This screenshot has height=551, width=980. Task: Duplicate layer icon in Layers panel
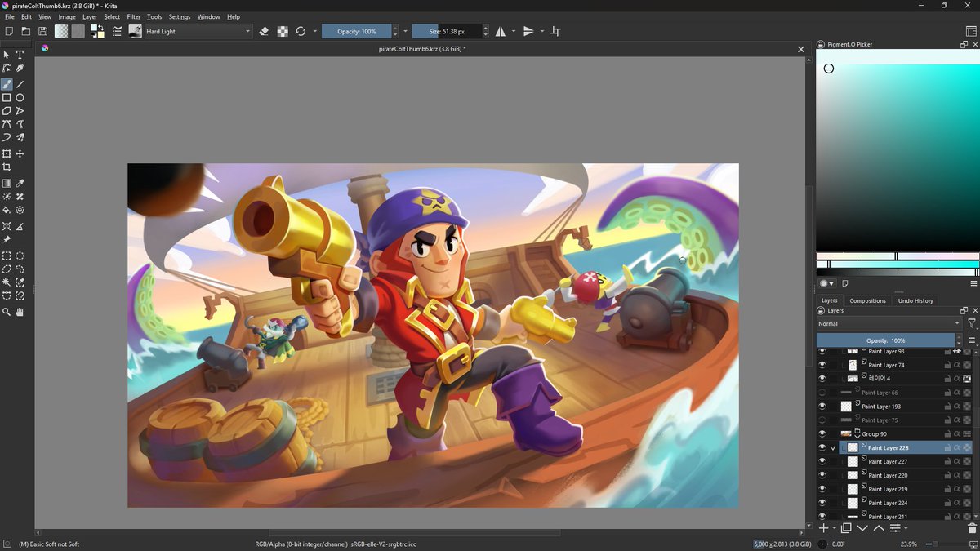pyautogui.click(x=847, y=528)
